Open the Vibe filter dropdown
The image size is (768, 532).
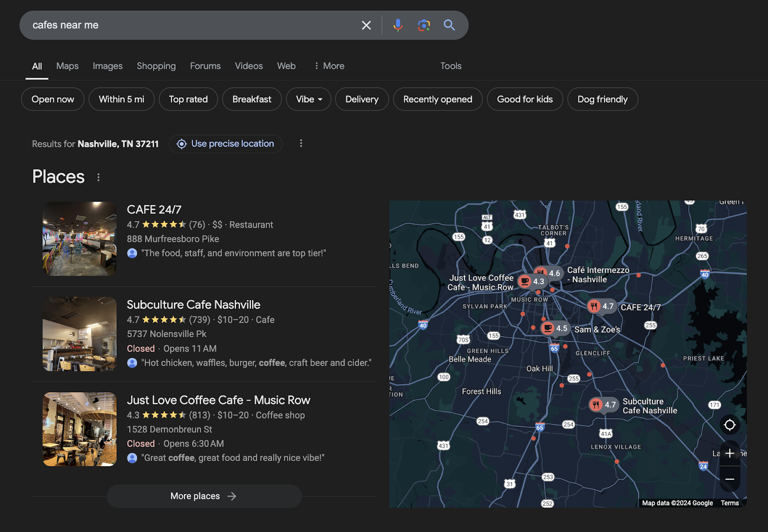click(x=308, y=99)
